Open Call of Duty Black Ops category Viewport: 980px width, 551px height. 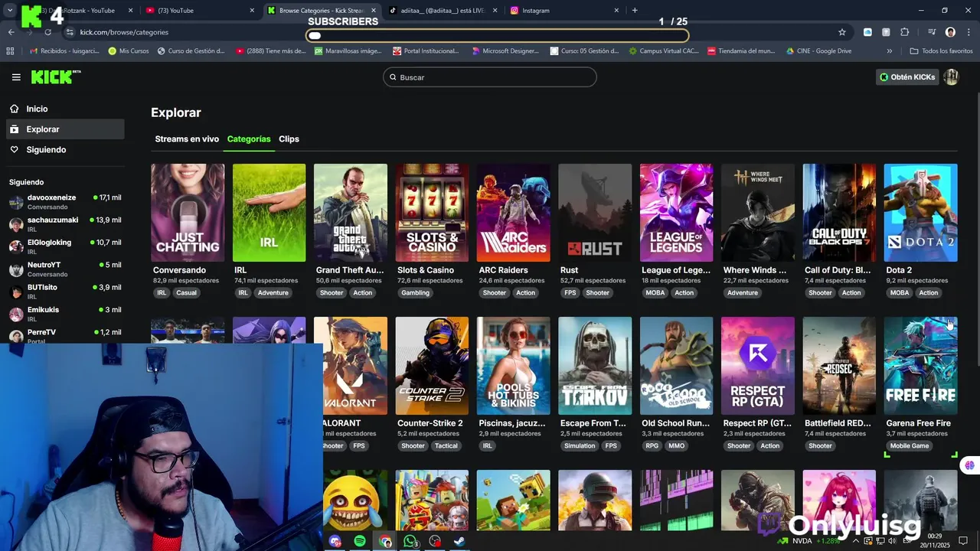click(x=839, y=213)
